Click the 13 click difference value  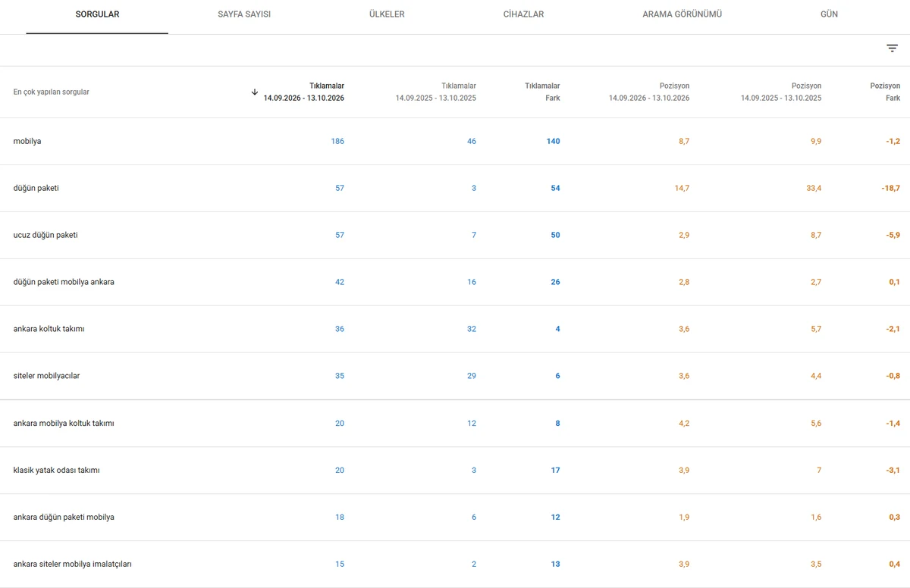click(556, 564)
